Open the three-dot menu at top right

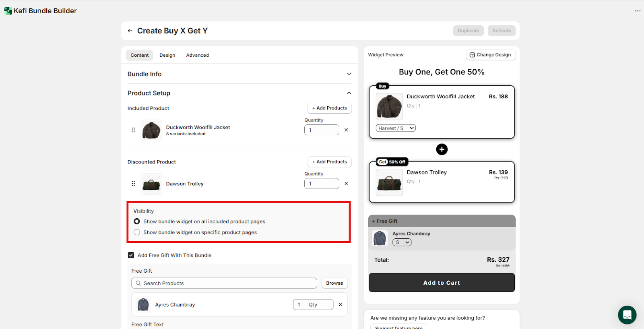pos(638,11)
